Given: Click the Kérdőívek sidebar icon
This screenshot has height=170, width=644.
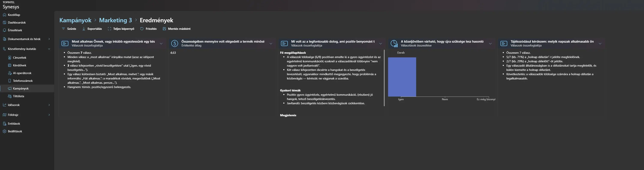Looking at the screenshot, I should [x=9, y=65].
